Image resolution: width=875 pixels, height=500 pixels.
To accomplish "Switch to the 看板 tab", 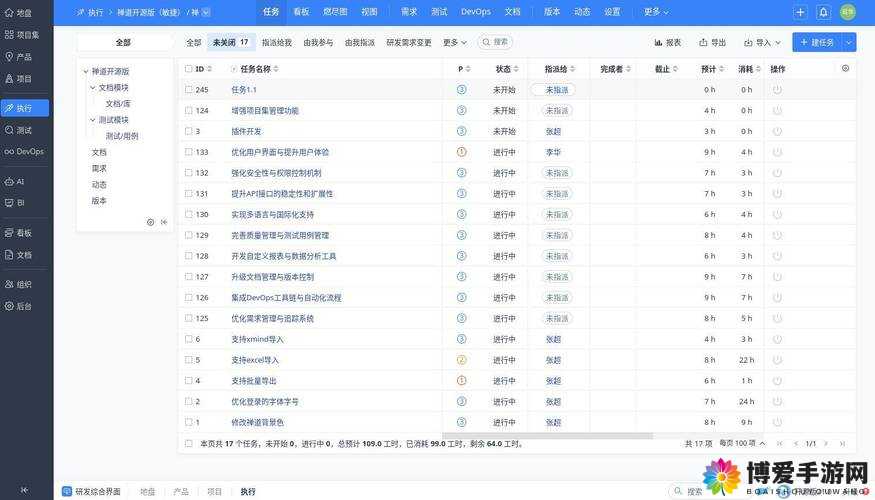I will pos(301,12).
